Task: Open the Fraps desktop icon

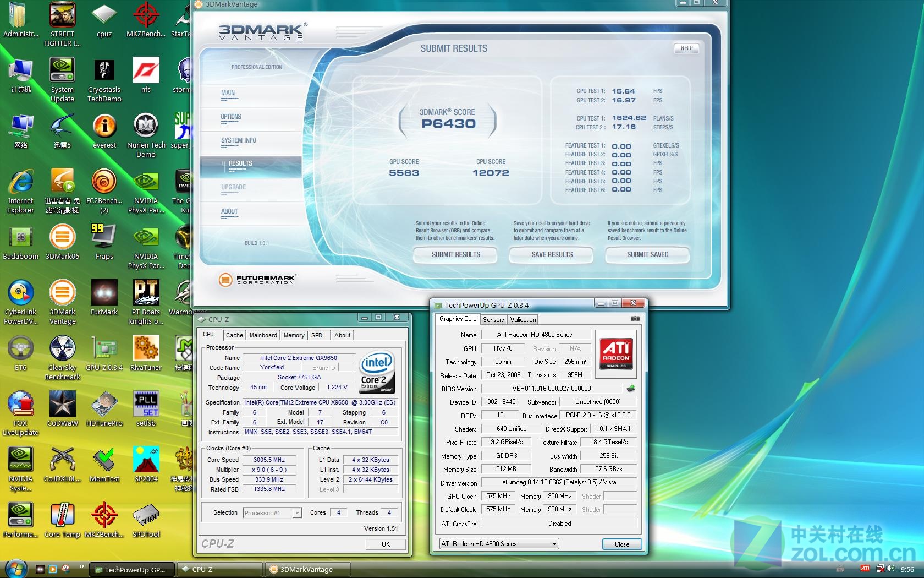Action: pos(104,242)
